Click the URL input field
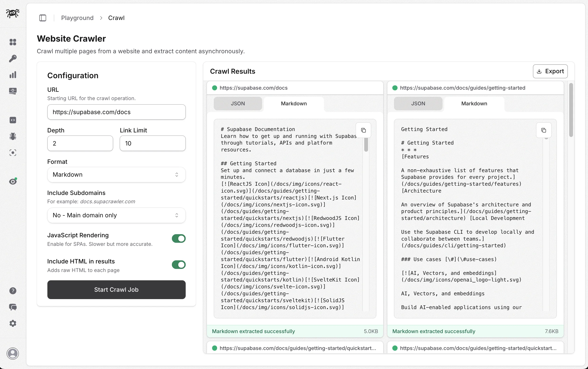The image size is (588, 369). 116,112
